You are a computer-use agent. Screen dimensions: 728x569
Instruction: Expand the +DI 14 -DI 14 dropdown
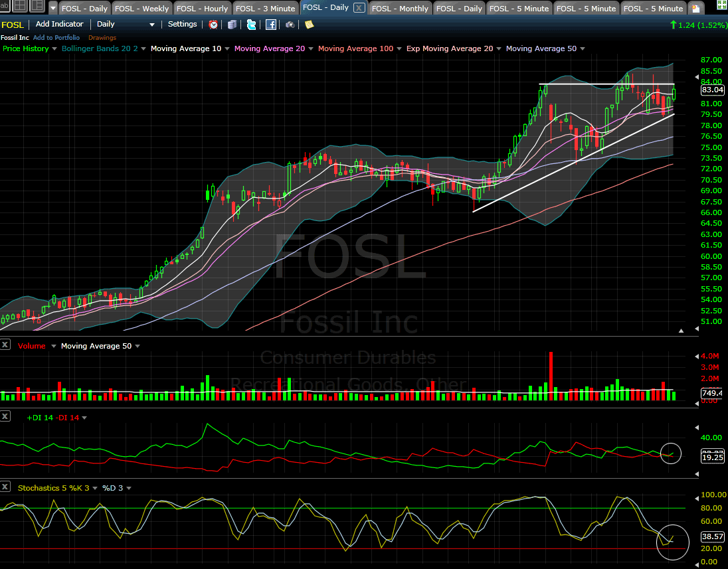point(84,418)
